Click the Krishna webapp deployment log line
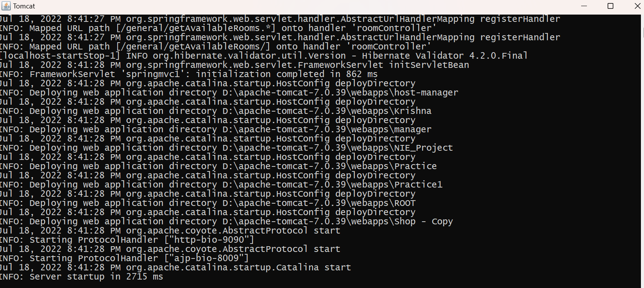Image resolution: width=644 pixels, height=288 pixels. (216, 111)
